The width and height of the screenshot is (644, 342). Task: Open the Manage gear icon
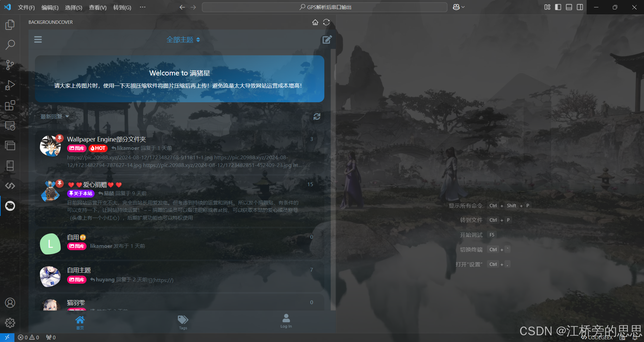[10, 323]
